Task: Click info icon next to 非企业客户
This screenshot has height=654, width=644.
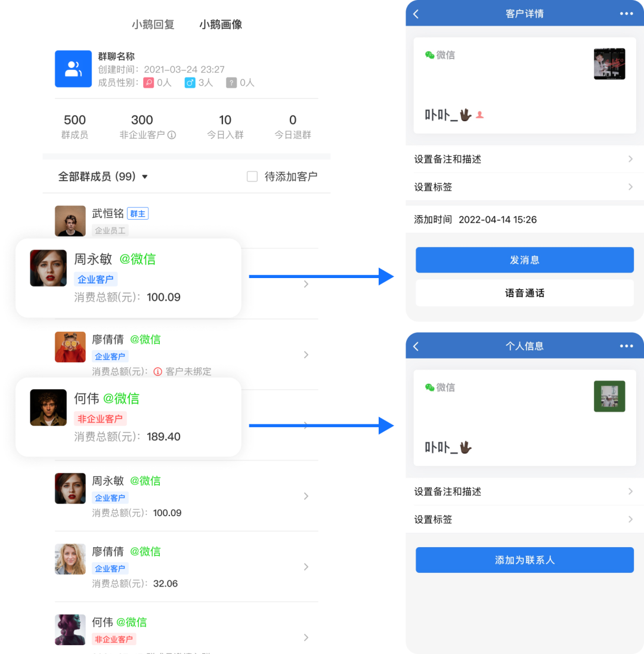Action: pos(172,135)
